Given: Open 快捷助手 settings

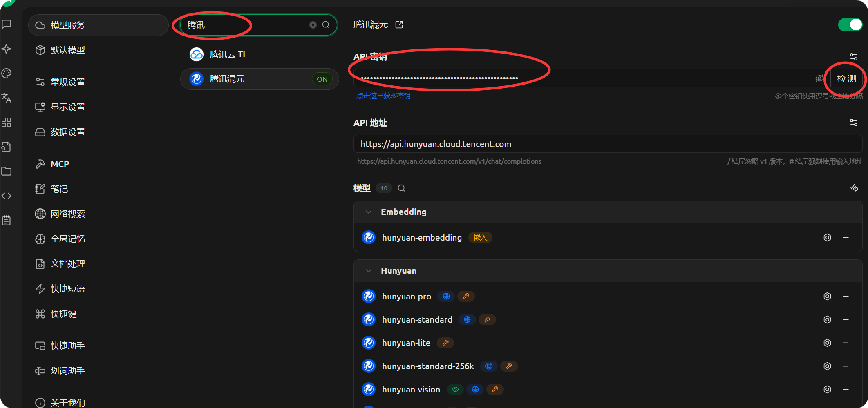Looking at the screenshot, I should (98, 346).
